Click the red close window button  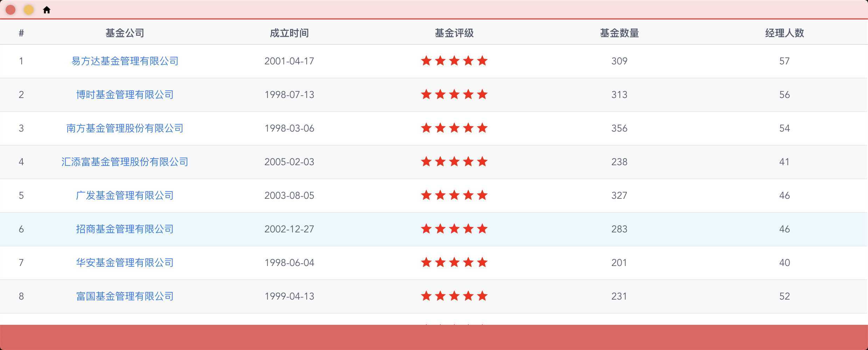click(10, 10)
